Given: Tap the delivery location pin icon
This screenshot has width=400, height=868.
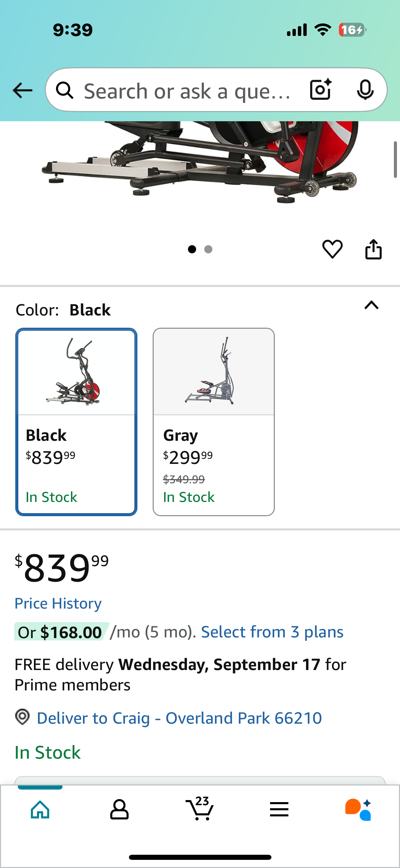Looking at the screenshot, I should tap(22, 717).
